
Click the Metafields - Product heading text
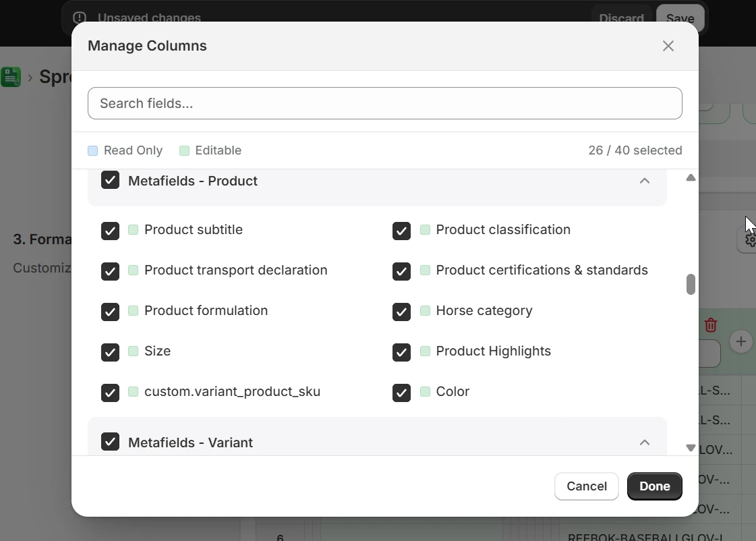193,181
